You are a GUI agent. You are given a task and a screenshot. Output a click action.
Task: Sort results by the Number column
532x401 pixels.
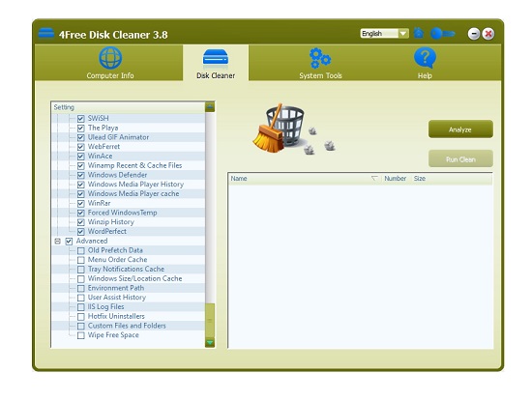[396, 179]
